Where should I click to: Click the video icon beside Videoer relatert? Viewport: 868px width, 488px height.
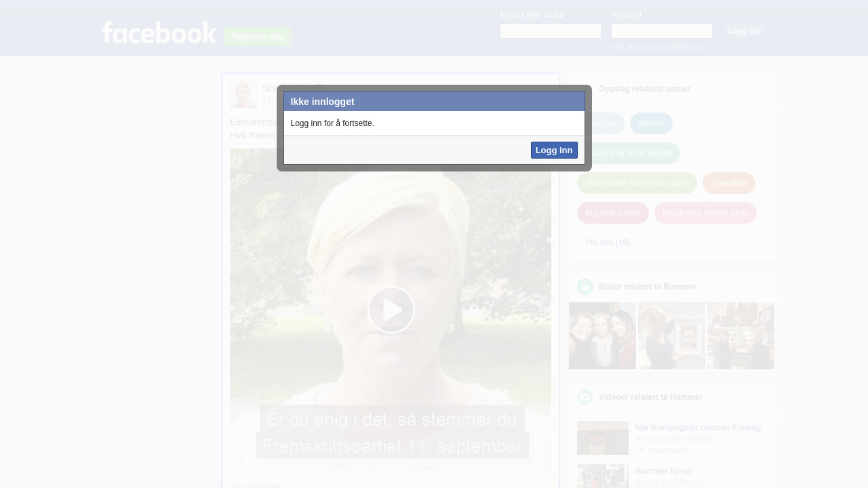[x=585, y=397]
